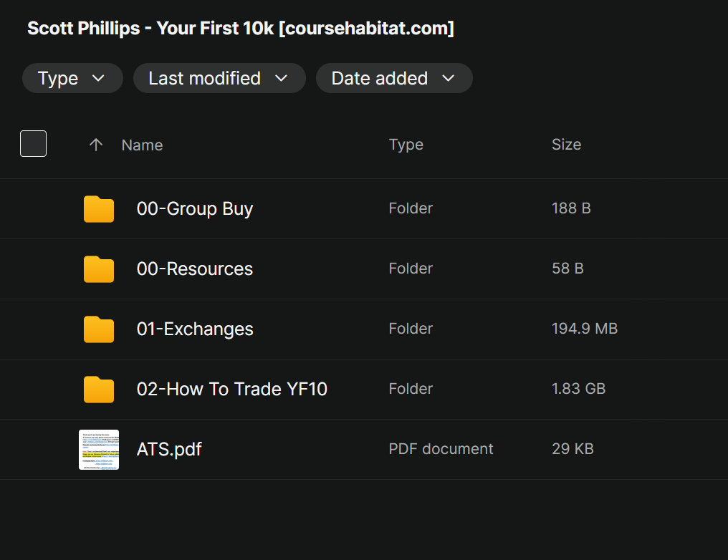Click the 01-Exchanges folder icon
Image resolution: width=728 pixels, height=560 pixels.
click(99, 329)
